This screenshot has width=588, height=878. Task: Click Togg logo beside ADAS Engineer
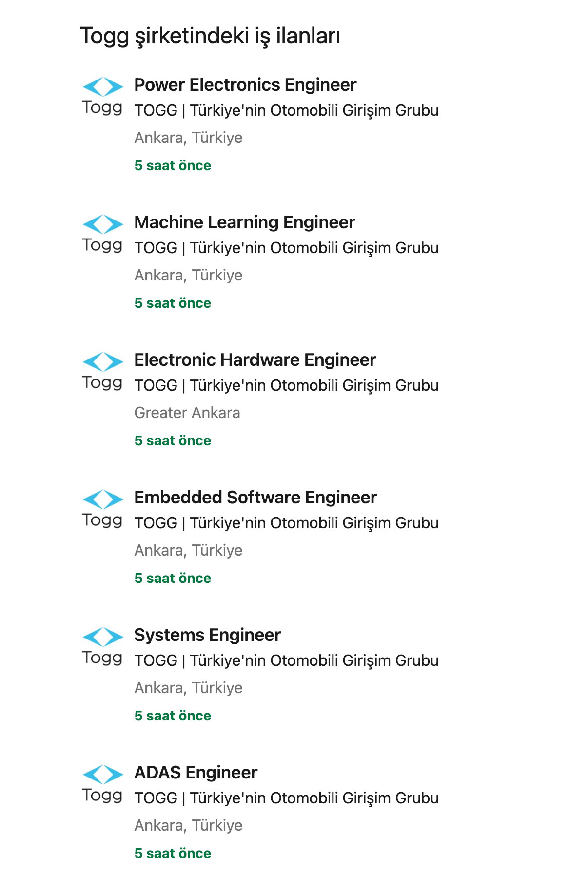click(102, 784)
